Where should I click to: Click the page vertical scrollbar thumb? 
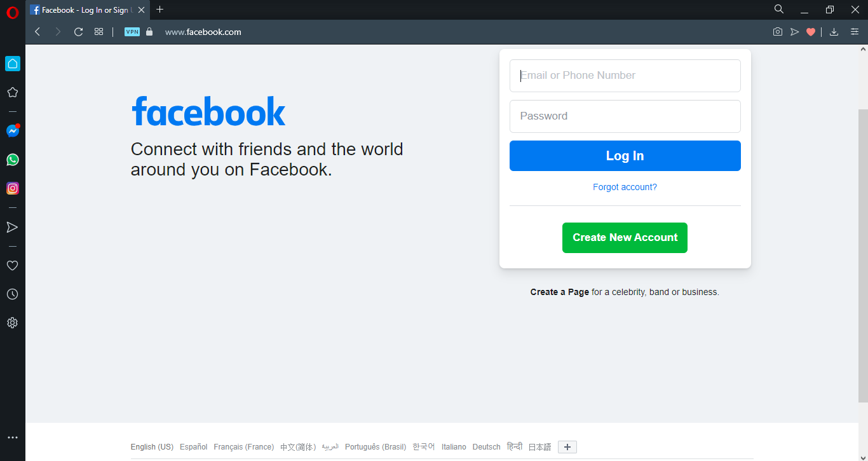tap(863, 256)
